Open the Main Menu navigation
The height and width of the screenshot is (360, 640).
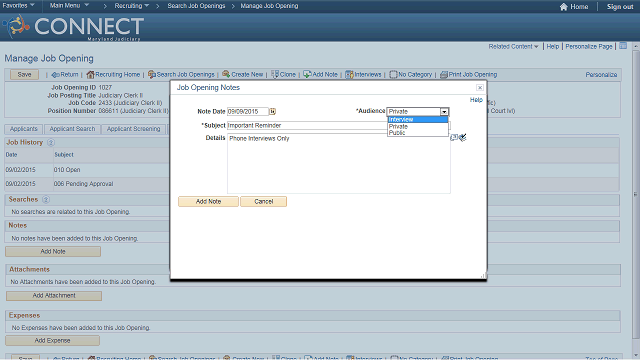(x=69, y=6)
